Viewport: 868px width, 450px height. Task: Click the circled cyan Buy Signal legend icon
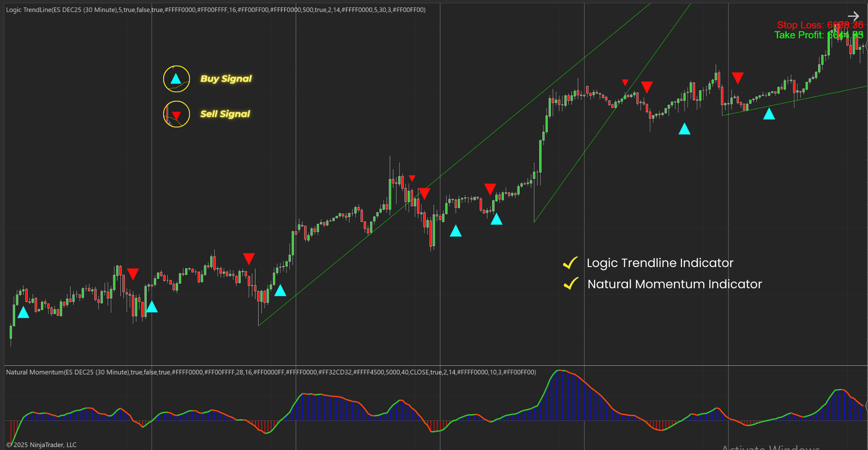[176, 79]
